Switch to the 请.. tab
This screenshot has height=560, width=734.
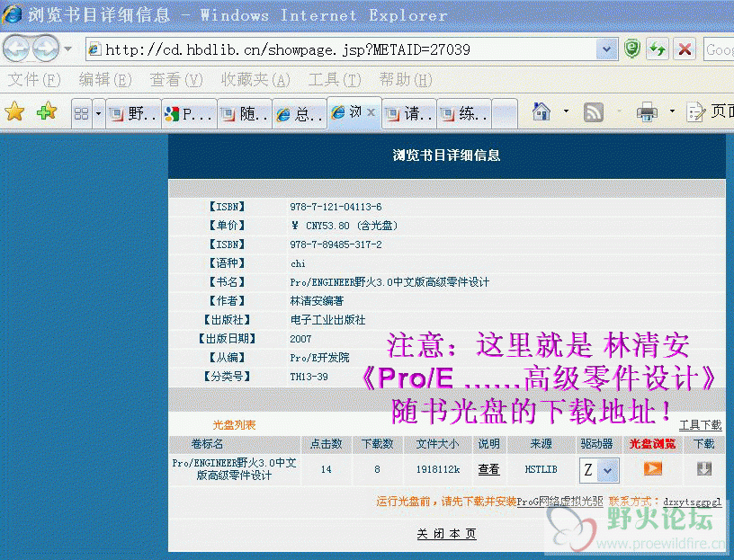pos(409,113)
